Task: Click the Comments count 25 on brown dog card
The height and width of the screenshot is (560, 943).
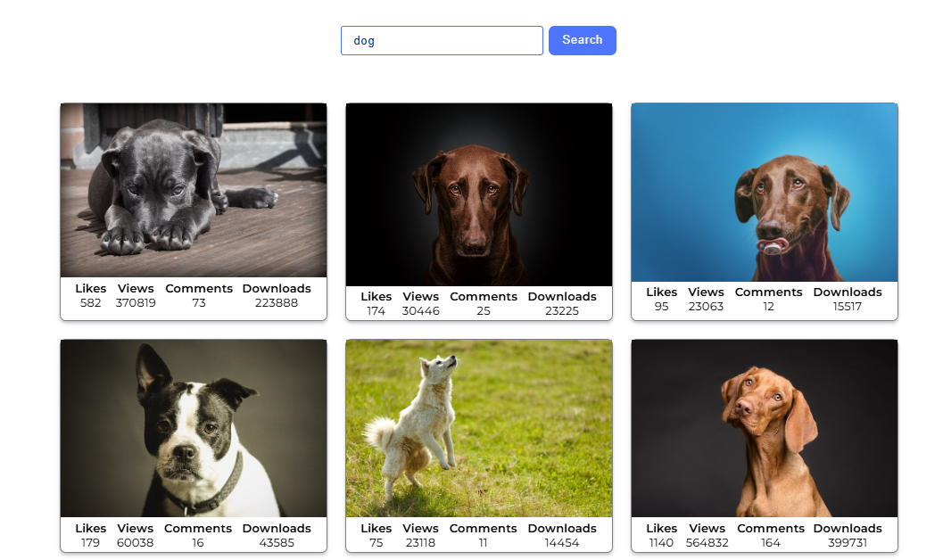Action: coord(483,310)
